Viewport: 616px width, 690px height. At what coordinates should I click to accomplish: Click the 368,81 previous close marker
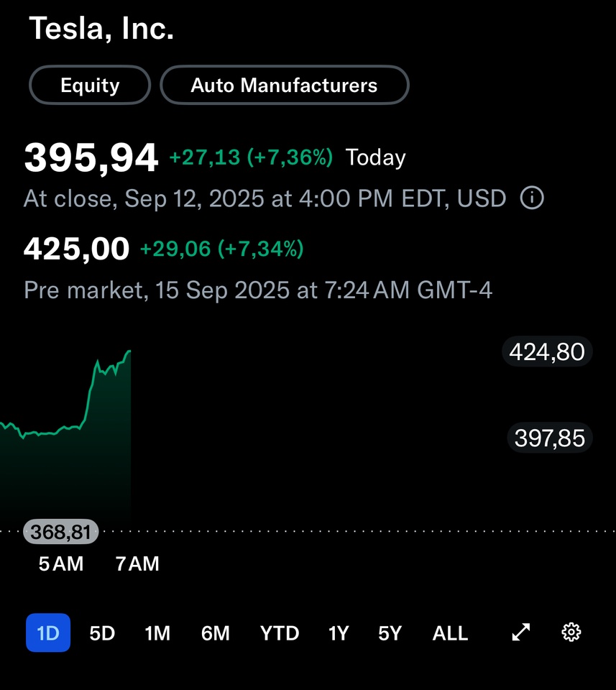tap(60, 532)
